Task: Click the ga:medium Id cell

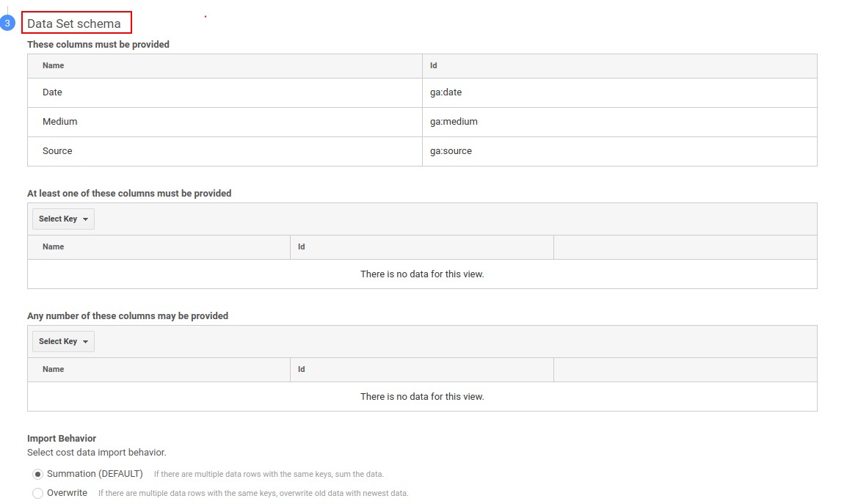Action: 619,122
